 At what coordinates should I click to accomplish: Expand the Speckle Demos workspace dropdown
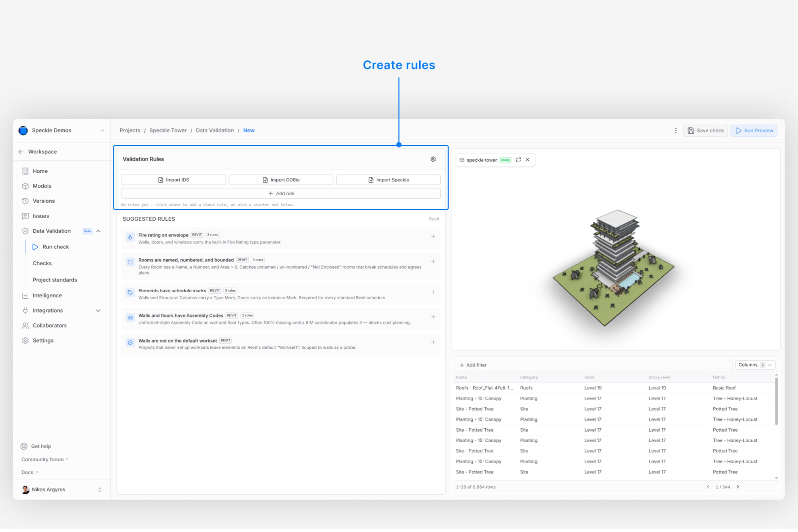point(102,131)
